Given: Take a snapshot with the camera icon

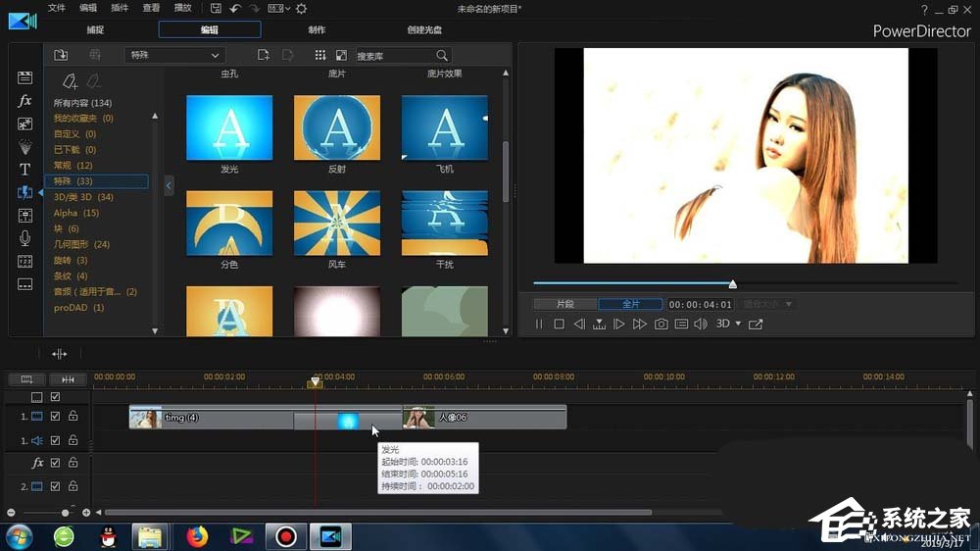Looking at the screenshot, I should [661, 325].
